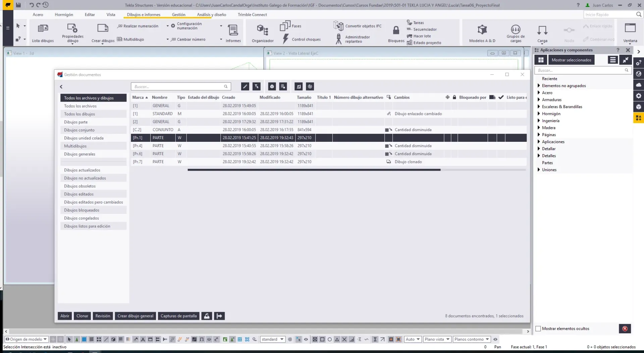Screen dimensions: 644x353
Task: Expand Escaleras & Barandillas node
Action: click(x=539, y=107)
